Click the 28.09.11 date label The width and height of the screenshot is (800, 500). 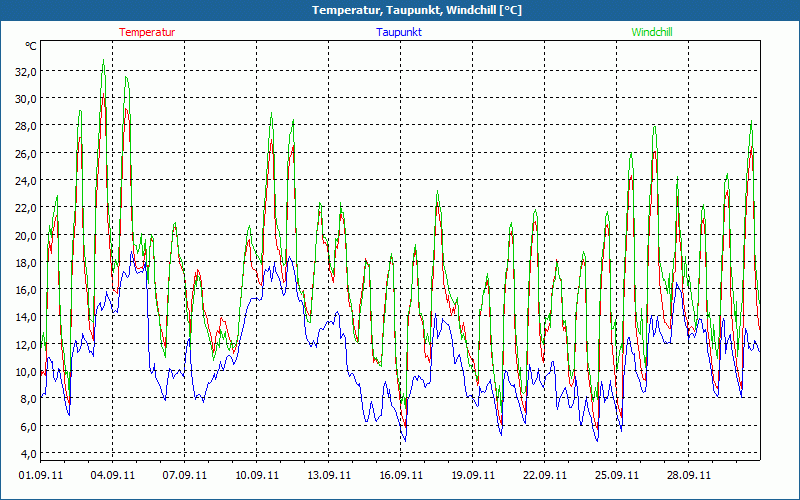(x=688, y=475)
